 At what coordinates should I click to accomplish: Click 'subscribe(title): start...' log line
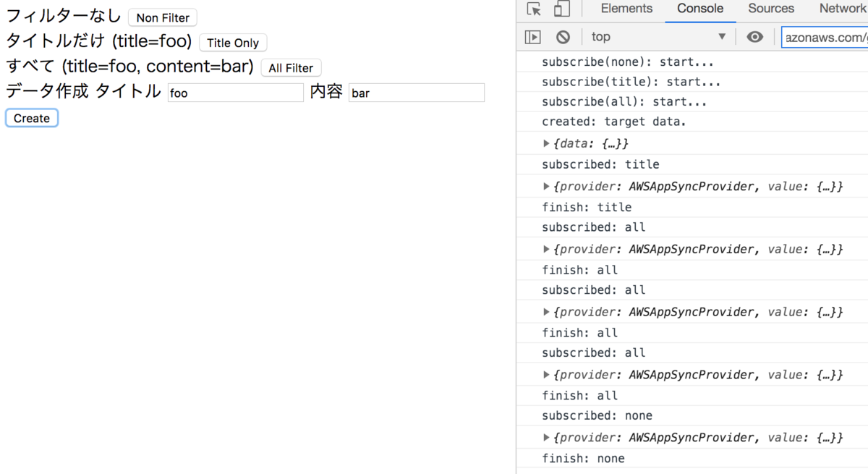coord(631,82)
